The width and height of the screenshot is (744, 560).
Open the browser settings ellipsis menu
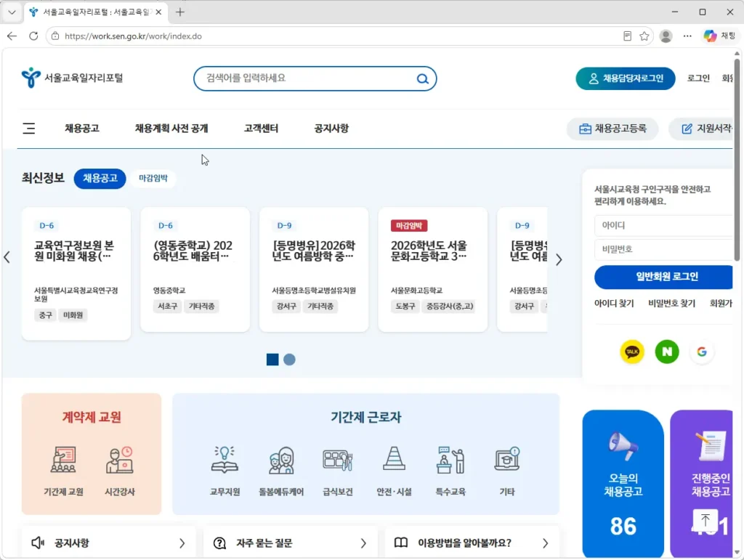[687, 36]
